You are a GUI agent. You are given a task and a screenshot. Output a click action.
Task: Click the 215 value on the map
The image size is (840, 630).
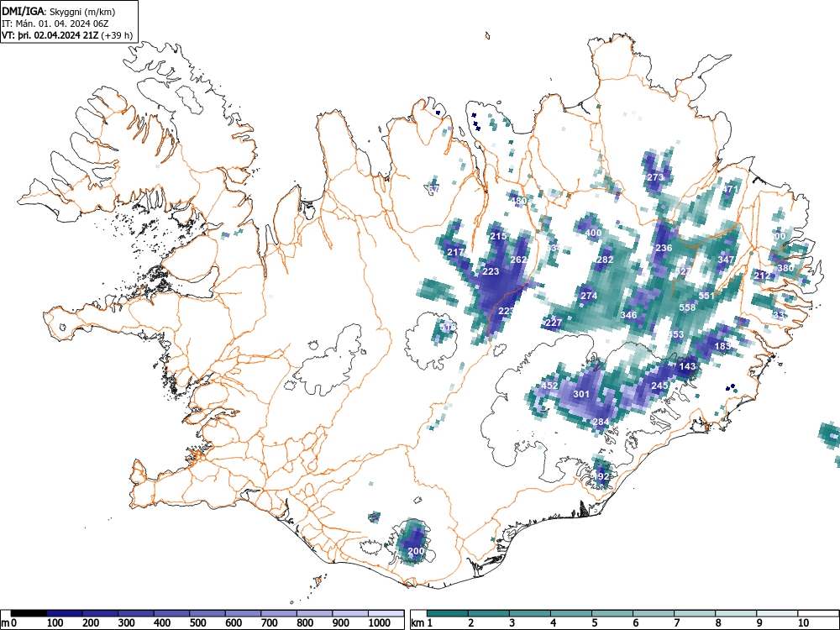coord(498,236)
